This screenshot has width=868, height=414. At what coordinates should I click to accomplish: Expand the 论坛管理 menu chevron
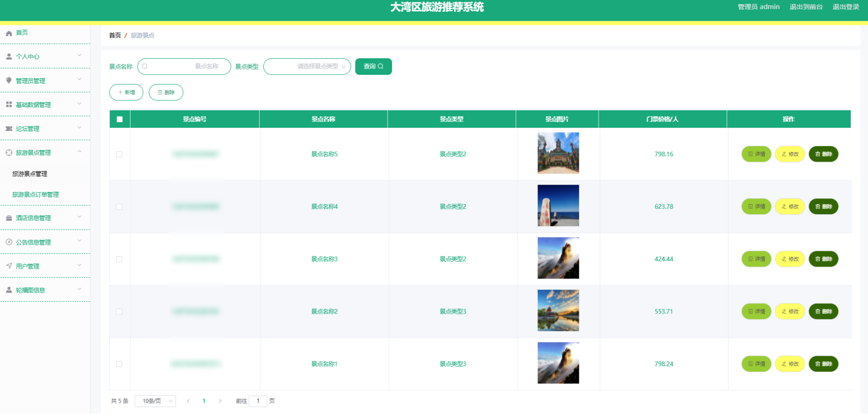point(79,127)
